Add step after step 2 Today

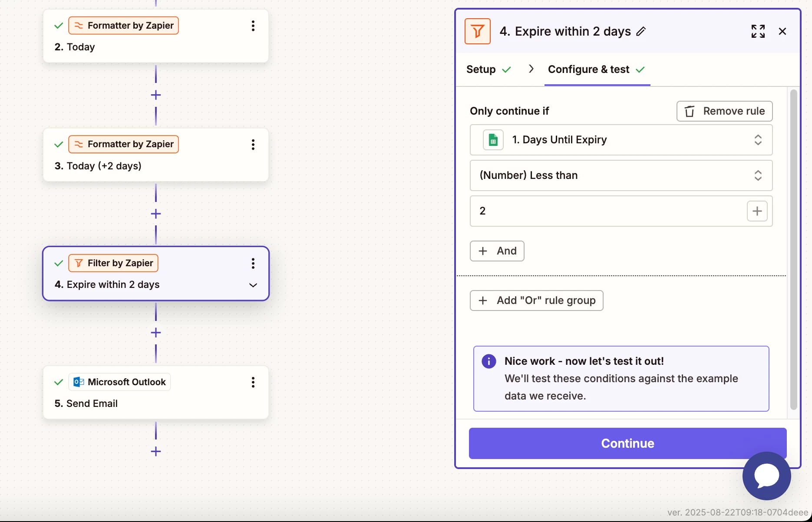(156, 95)
